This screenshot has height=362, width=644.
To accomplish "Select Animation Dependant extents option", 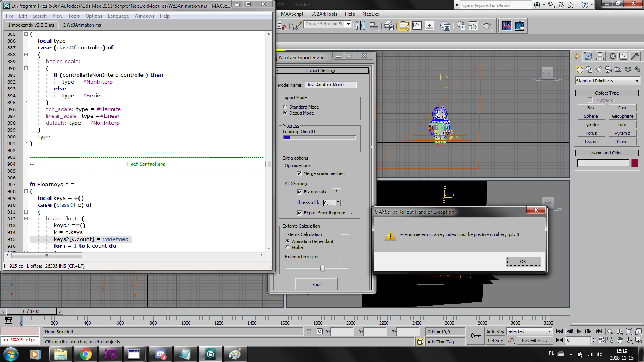I will pos(287,241).
